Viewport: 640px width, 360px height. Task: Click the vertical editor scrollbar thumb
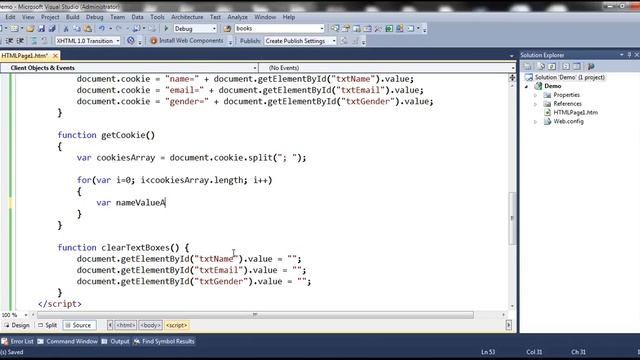[x=512, y=218]
